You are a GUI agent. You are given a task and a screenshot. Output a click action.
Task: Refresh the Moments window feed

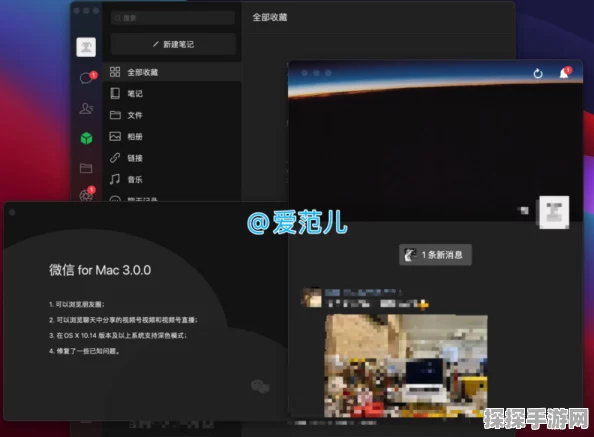[x=538, y=73]
